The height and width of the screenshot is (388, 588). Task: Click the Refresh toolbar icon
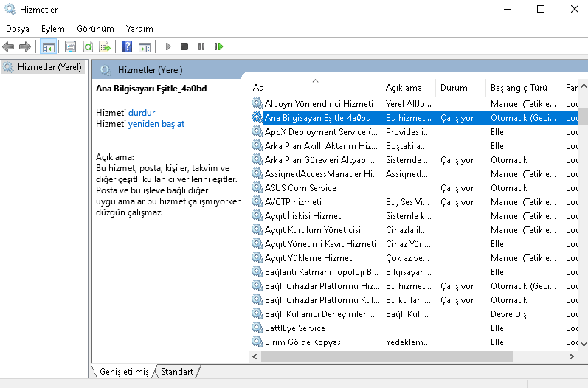point(88,47)
